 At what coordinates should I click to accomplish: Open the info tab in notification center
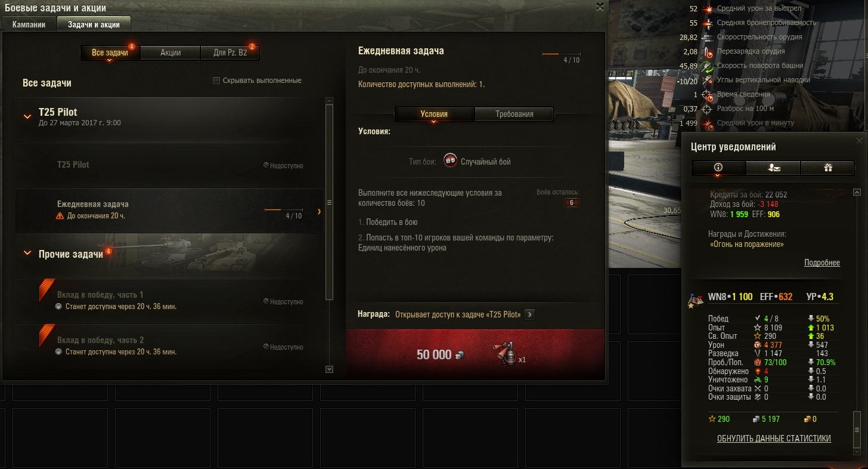tap(718, 168)
